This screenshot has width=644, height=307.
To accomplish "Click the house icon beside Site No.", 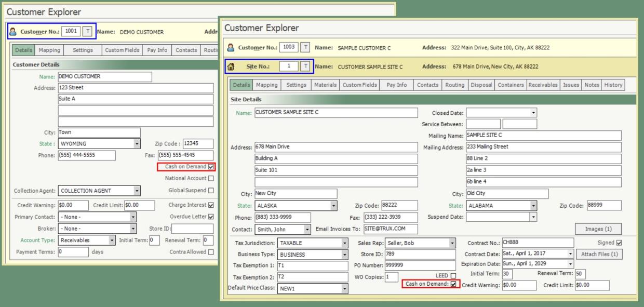I will 232,66.
